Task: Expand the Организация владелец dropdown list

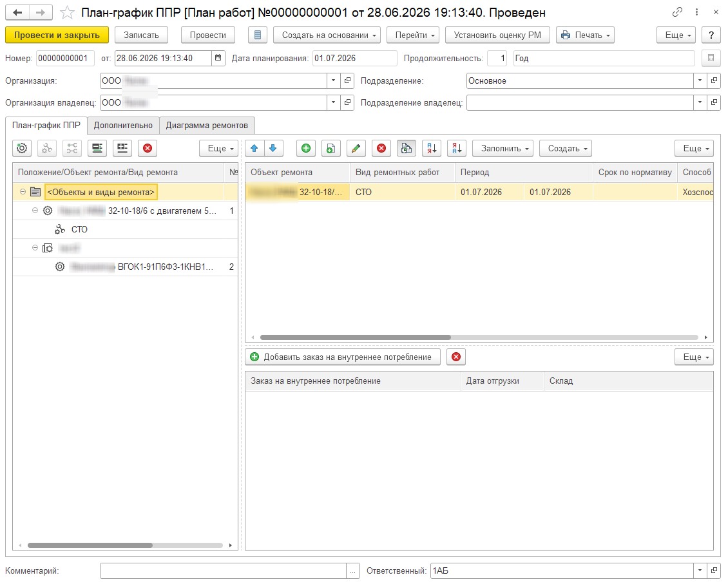Action: tap(333, 102)
